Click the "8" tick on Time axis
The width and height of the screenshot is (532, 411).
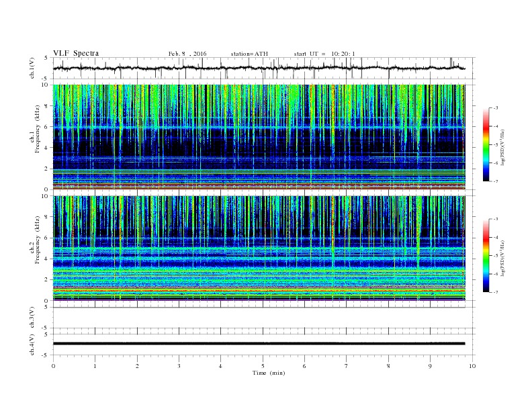(388, 366)
